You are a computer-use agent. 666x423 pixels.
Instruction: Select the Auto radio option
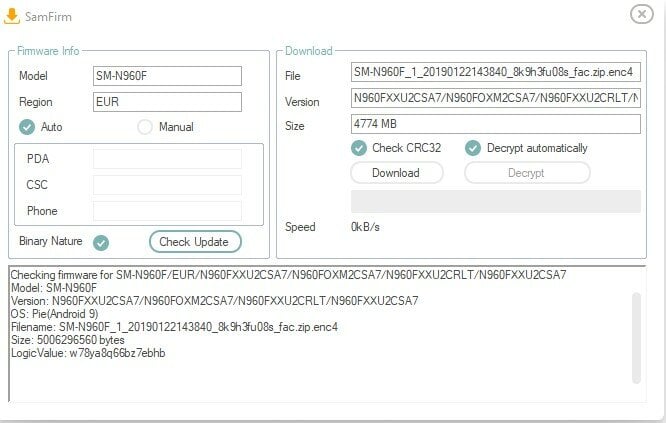pos(27,127)
